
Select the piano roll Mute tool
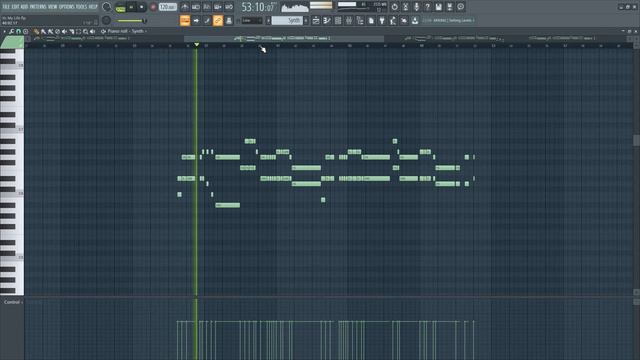coord(64,31)
